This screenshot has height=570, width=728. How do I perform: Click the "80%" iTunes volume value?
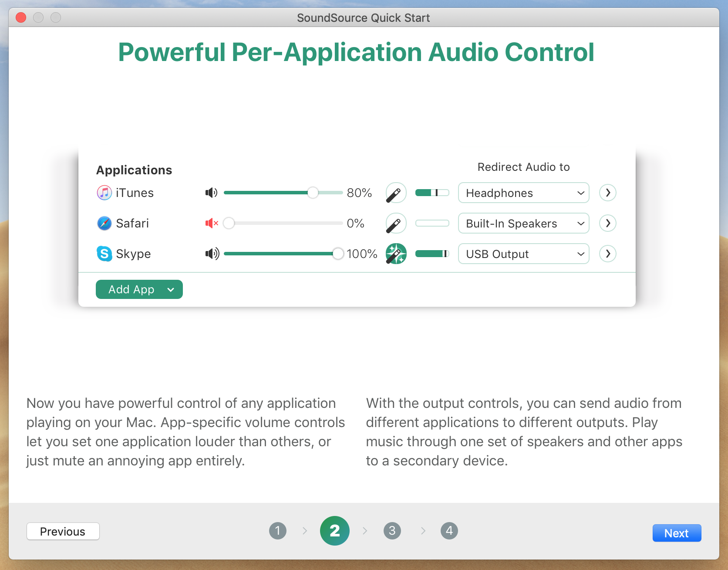(359, 193)
